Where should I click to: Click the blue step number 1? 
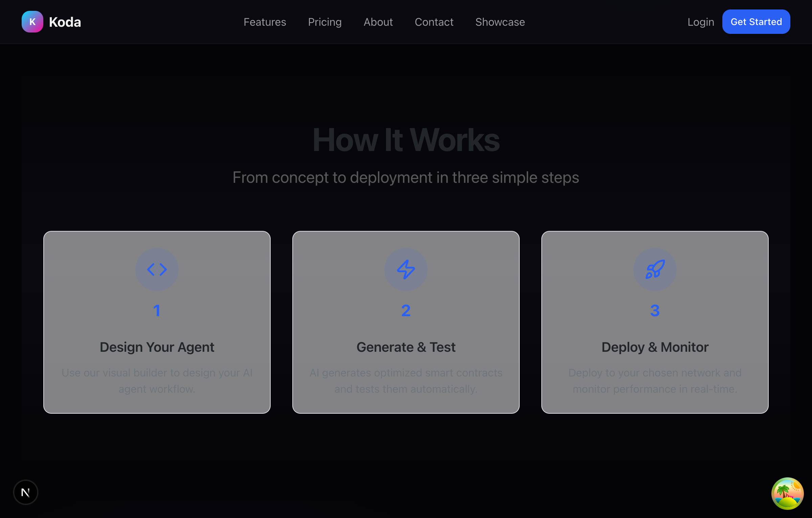pos(157,310)
